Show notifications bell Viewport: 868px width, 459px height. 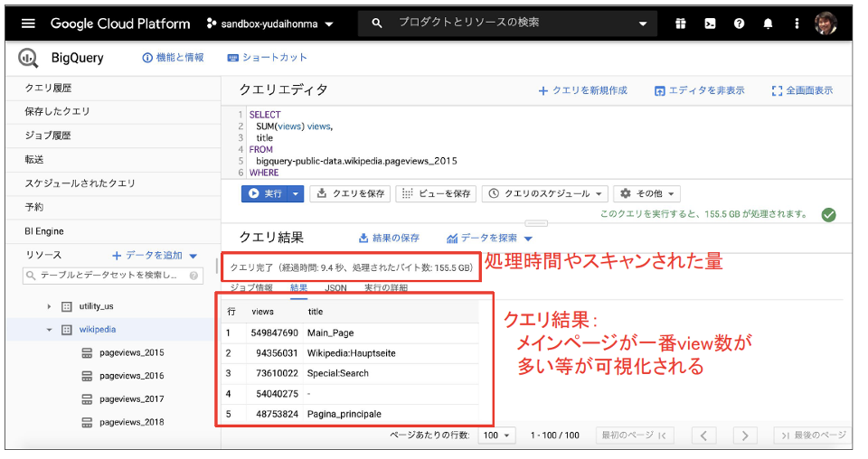pos(768,23)
